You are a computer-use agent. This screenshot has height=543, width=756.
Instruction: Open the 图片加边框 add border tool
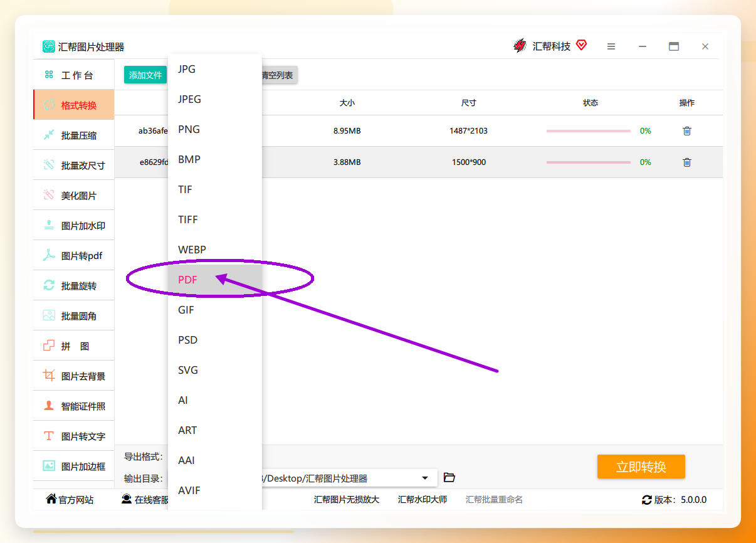click(73, 467)
